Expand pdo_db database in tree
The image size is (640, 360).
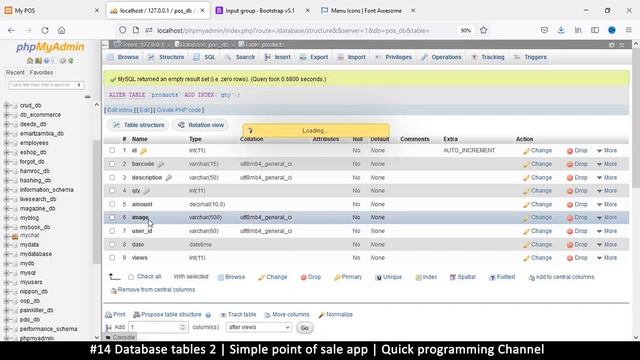pos(7,320)
